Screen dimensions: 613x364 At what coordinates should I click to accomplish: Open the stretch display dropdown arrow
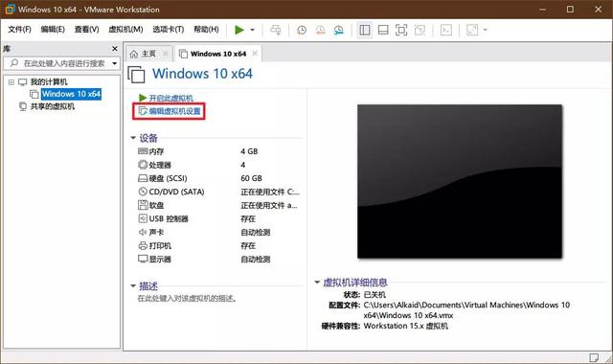(x=486, y=30)
